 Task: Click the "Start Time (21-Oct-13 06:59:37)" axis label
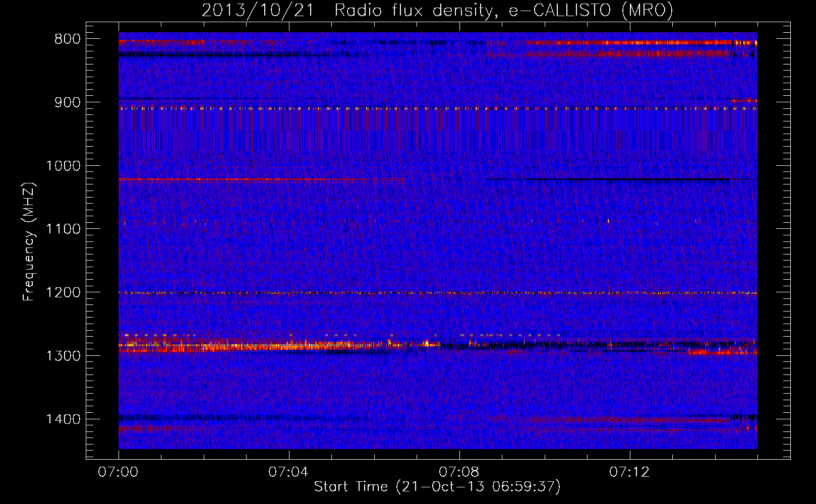point(437,487)
